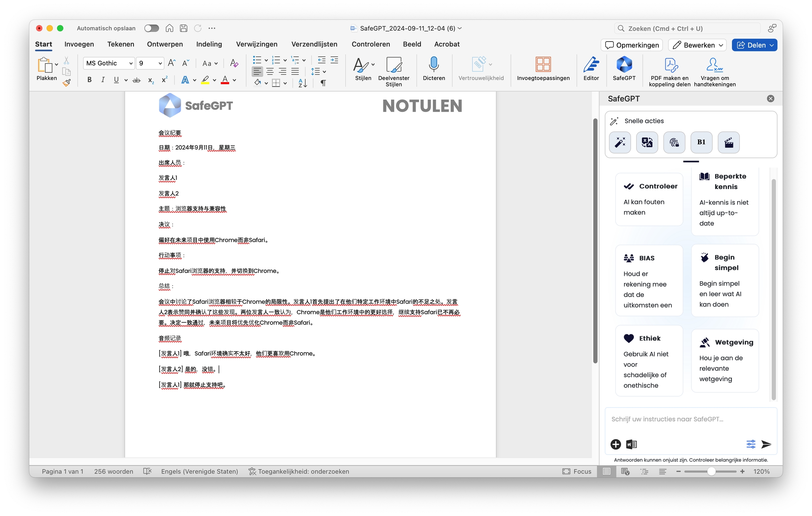Toggle Automatisch opslaan switch

point(152,28)
